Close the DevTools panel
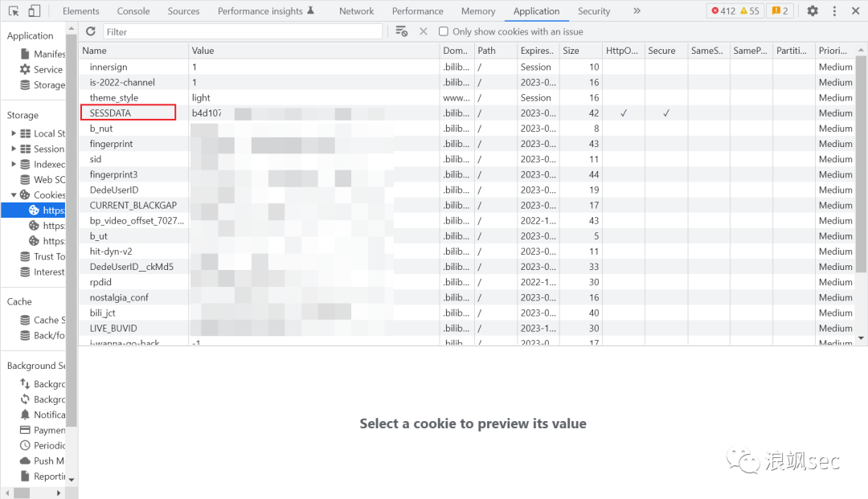 855,11
